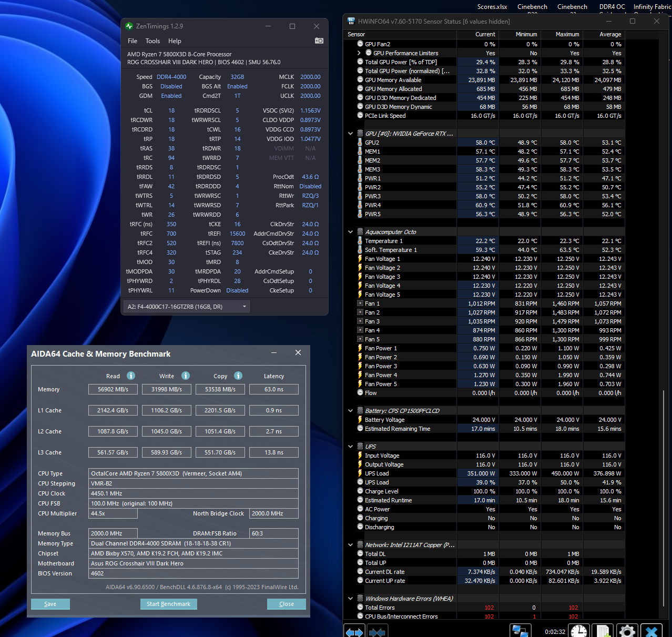Open the A2 memory module dropdown
This screenshot has height=637, width=672.
point(186,307)
